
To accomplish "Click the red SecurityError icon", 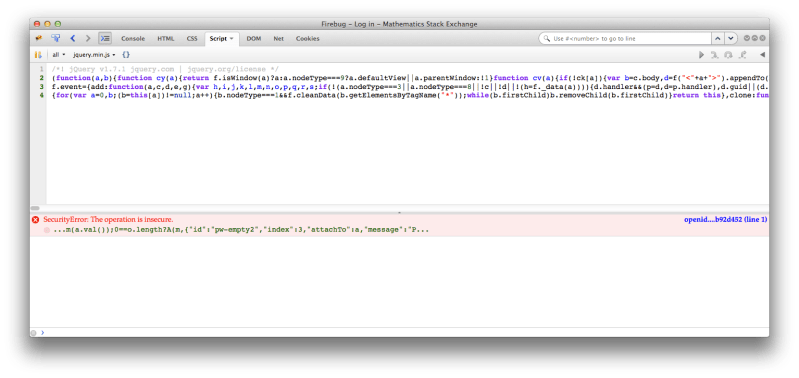I will pyautogui.click(x=36, y=220).
